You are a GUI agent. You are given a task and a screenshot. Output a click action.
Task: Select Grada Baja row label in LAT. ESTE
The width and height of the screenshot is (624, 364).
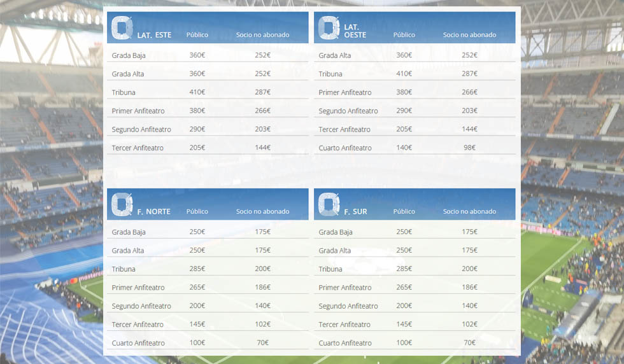pos(129,55)
